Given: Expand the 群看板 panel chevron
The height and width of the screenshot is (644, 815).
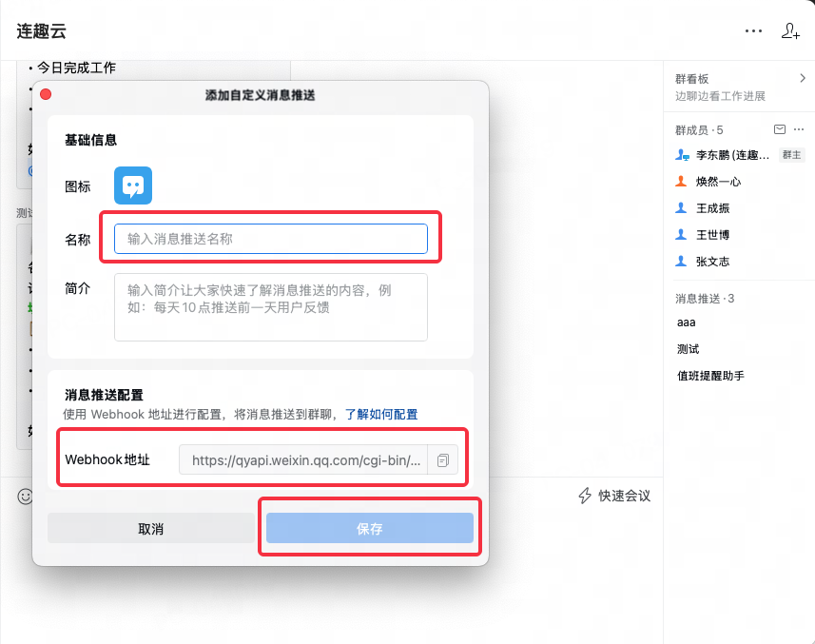Looking at the screenshot, I should click(802, 79).
